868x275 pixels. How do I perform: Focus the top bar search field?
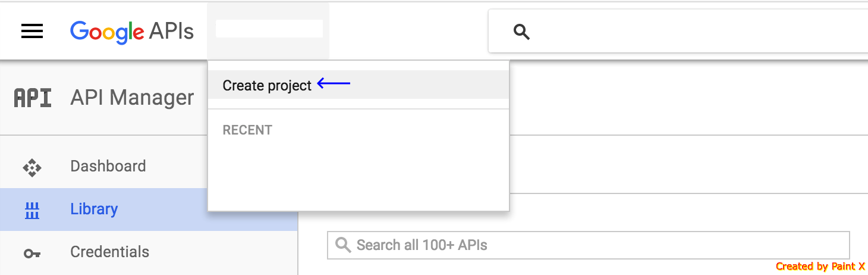click(678, 31)
